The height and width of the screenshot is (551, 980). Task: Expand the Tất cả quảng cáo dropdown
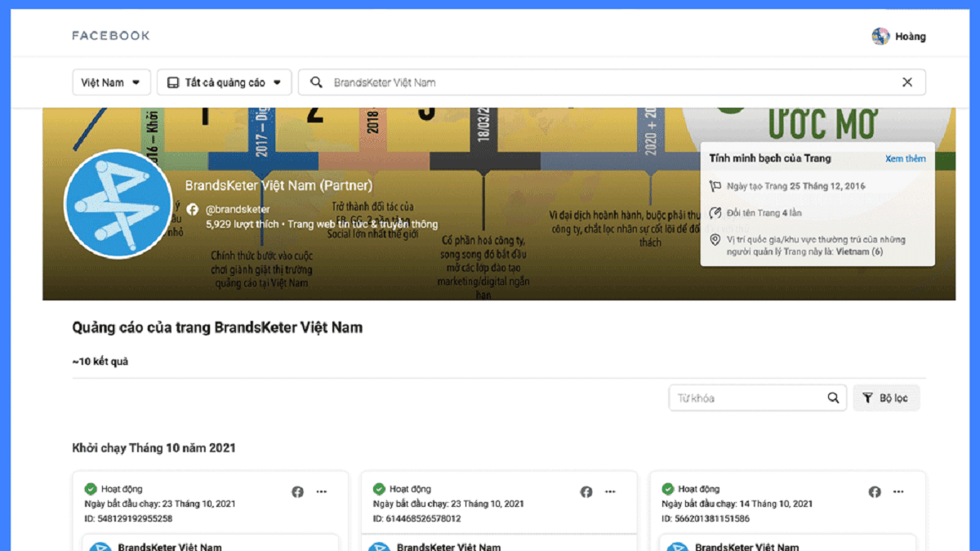click(x=224, y=82)
